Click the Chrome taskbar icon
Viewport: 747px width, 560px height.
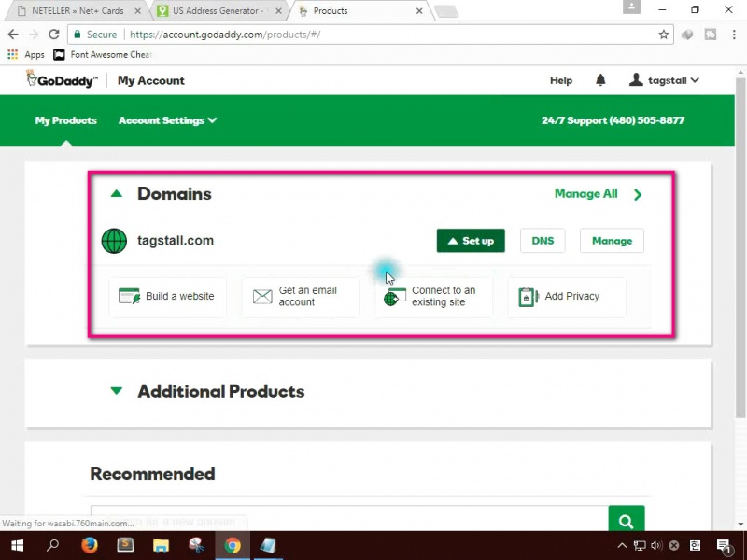click(233, 545)
